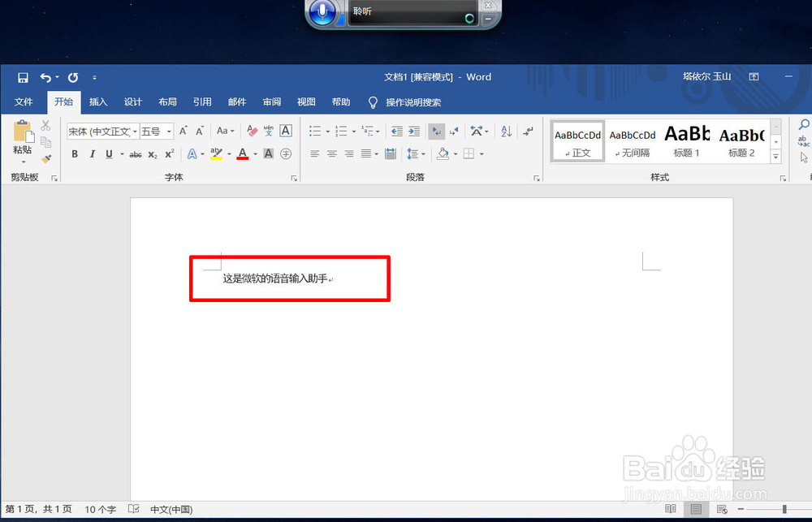Viewport: 812px width, 522px height.
Task: Expand the styles gallery more arrow
Action: 775,156
